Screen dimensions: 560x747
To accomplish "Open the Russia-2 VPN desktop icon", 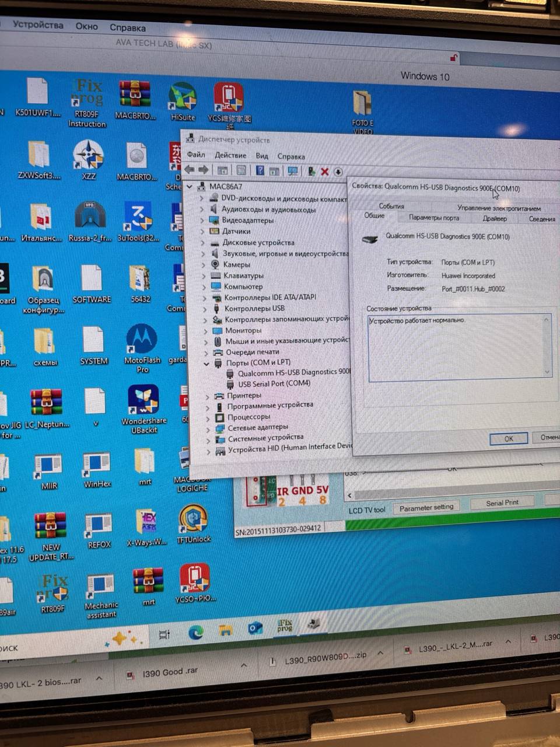I will click(90, 222).
